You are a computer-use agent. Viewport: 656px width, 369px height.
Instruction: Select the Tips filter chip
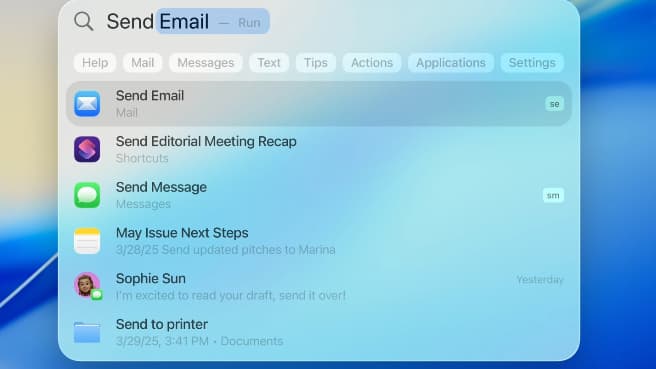pos(315,63)
